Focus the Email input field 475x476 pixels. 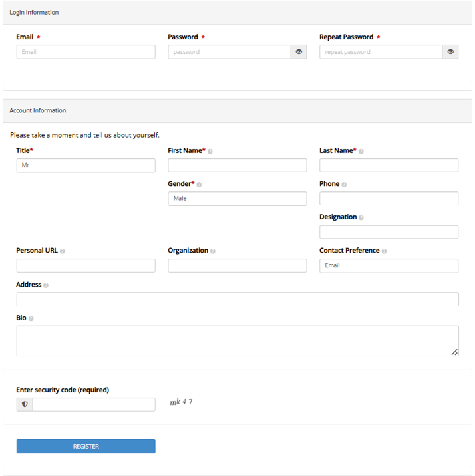pyautogui.click(x=86, y=52)
